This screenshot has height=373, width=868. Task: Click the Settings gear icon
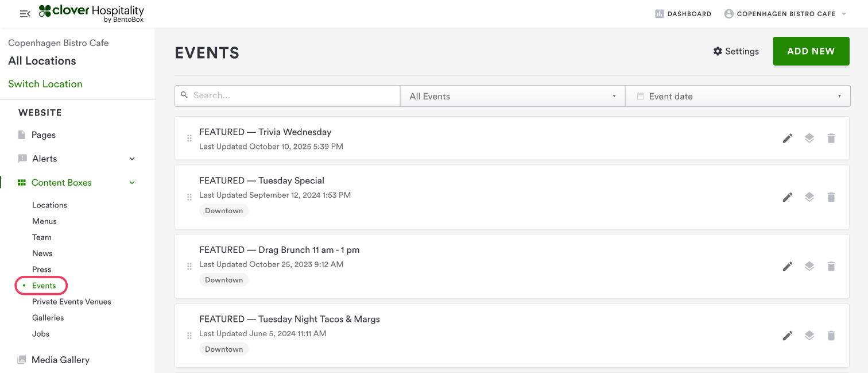(718, 51)
